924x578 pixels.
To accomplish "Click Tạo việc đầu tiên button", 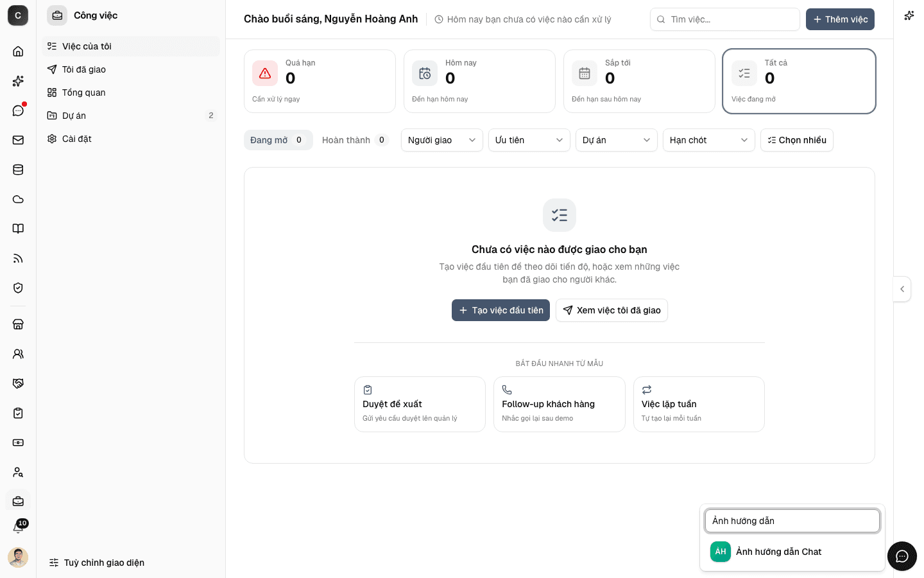I will click(x=501, y=310).
